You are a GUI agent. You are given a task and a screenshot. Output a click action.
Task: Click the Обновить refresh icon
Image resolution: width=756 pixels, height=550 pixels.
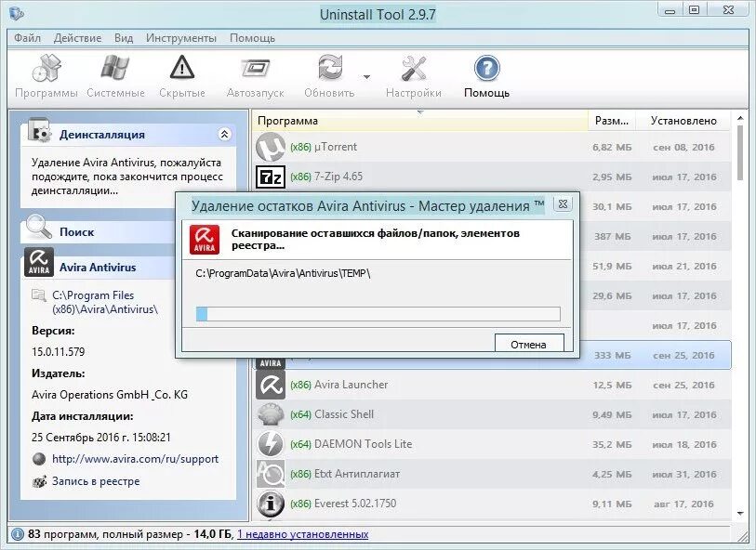pyautogui.click(x=330, y=68)
